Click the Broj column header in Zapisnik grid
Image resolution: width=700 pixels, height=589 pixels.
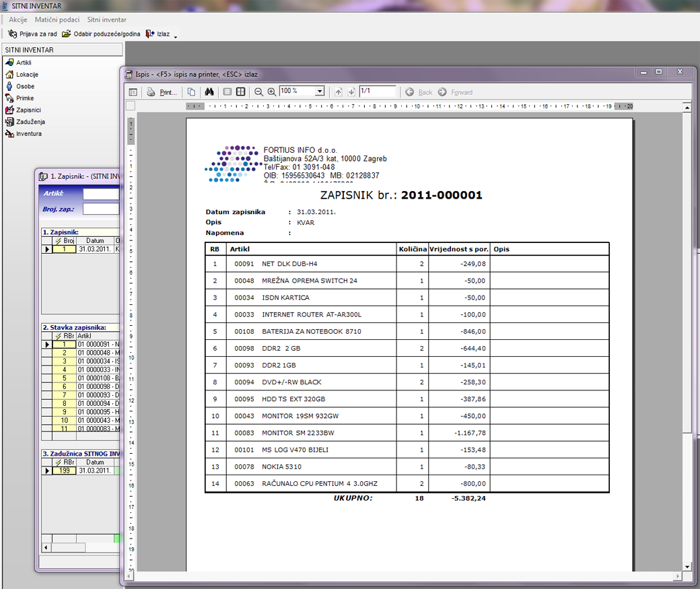point(65,241)
